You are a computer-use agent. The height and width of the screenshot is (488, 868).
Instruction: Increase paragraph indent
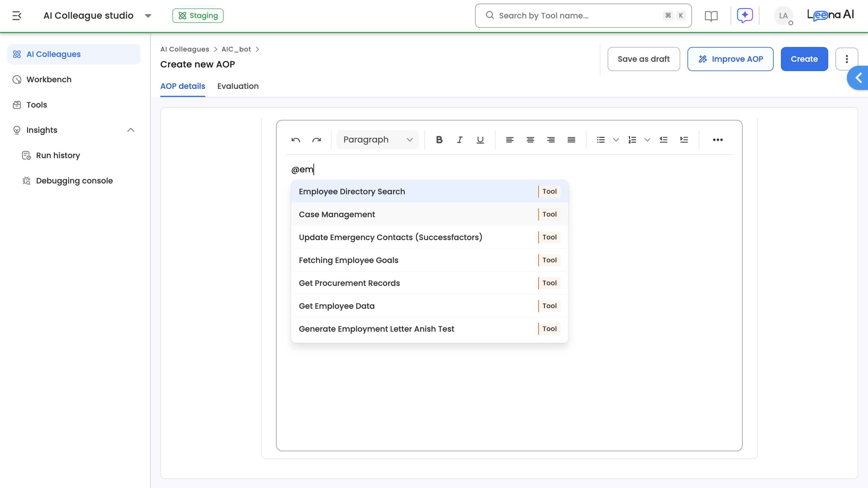click(x=684, y=140)
